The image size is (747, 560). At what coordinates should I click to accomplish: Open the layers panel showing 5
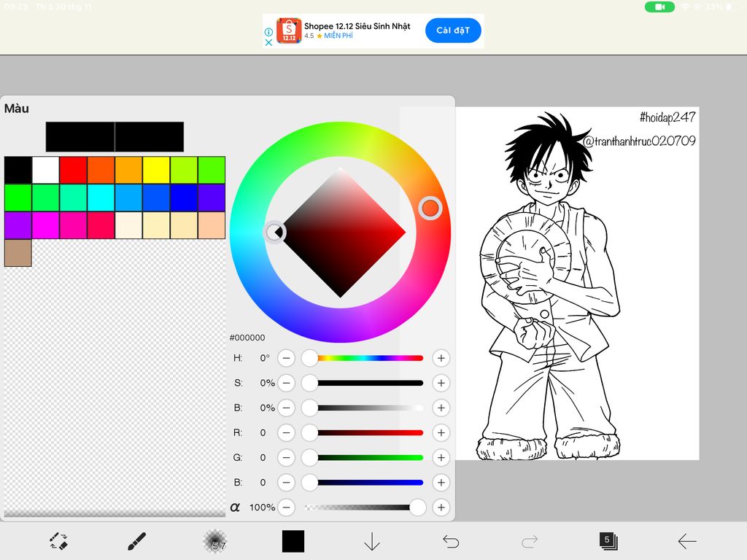point(608,542)
